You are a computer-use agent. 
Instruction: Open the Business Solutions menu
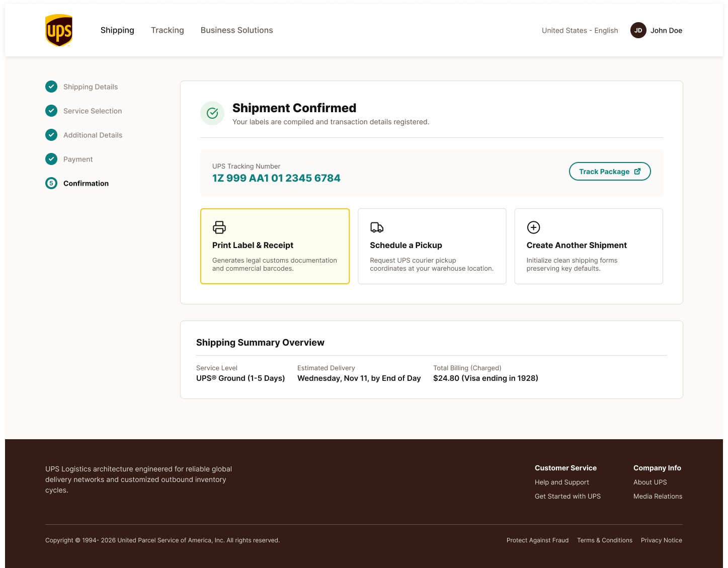point(237,30)
